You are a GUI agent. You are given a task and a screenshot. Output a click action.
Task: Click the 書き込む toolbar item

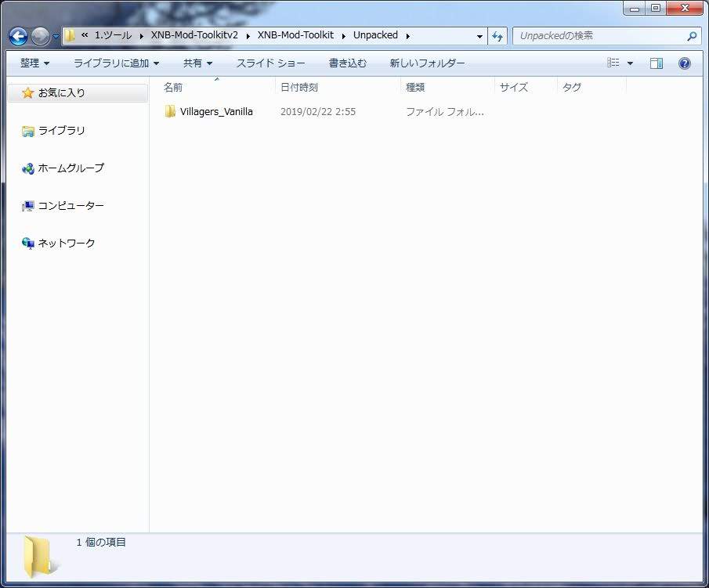[347, 63]
